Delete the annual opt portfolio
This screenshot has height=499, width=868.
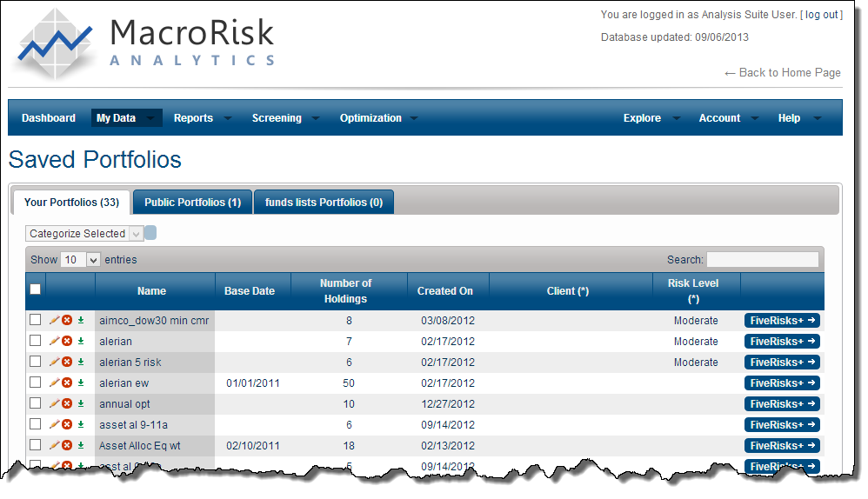tap(67, 403)
